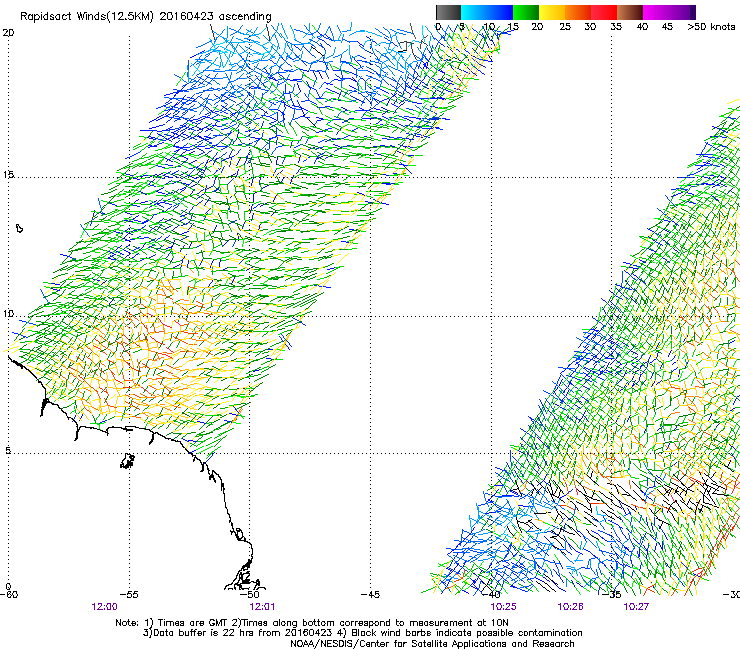Select the gray 0-5 knots legend segment
Viewport: 740px width, 650px height.
448,12
